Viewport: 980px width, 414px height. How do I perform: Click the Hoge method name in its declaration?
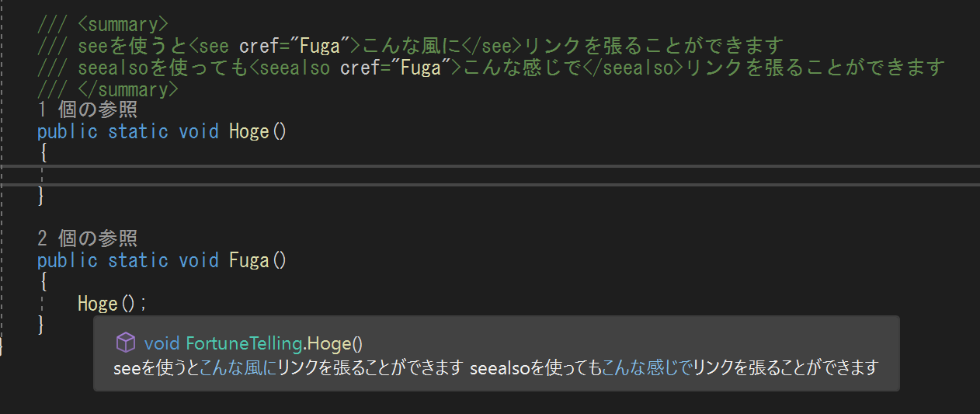pyautogui.click(x=249, y=131)
